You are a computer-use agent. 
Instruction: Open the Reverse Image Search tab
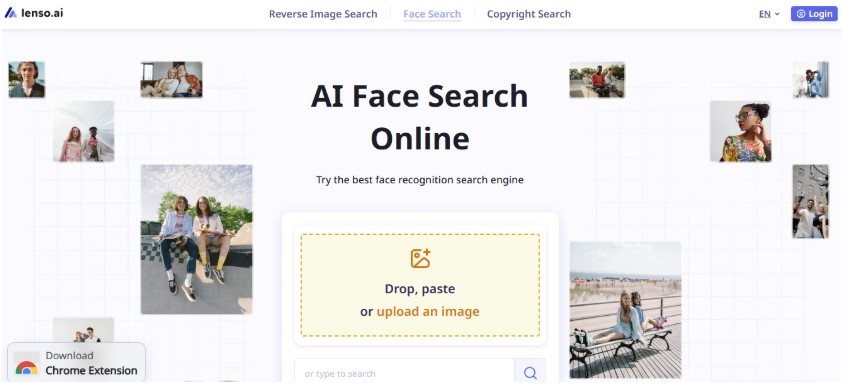pos(323,14)
